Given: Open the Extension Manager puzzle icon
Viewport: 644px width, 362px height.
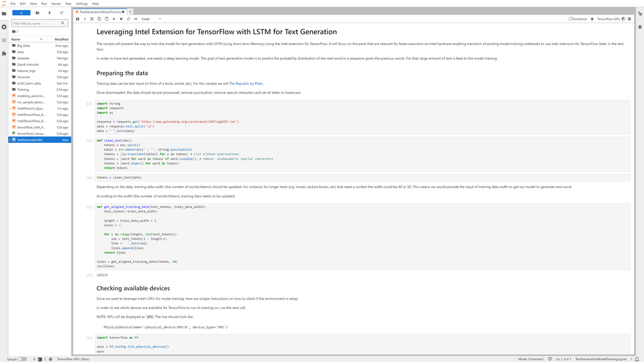Looking at the screenshot, I should [4, 53].
